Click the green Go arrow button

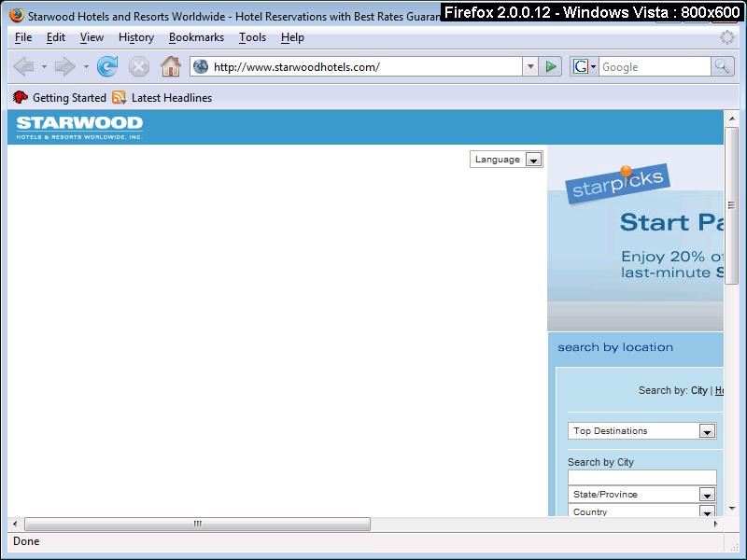551,66
